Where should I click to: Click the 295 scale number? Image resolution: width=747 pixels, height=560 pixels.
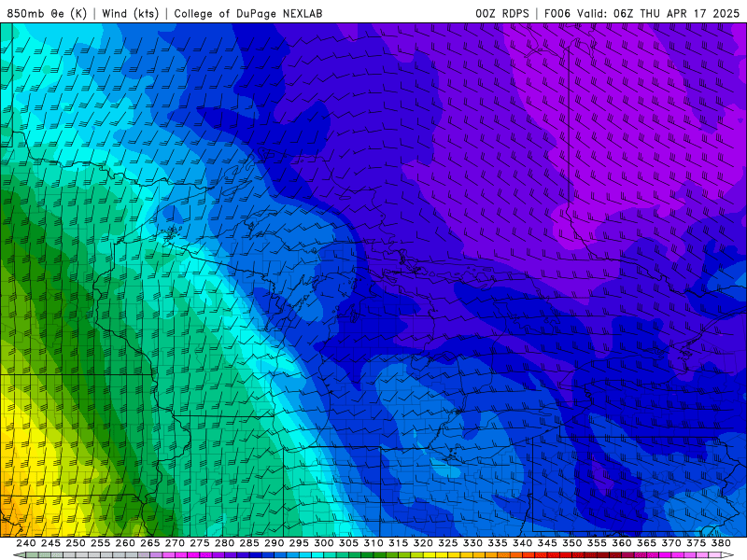(x=299, y=543)
